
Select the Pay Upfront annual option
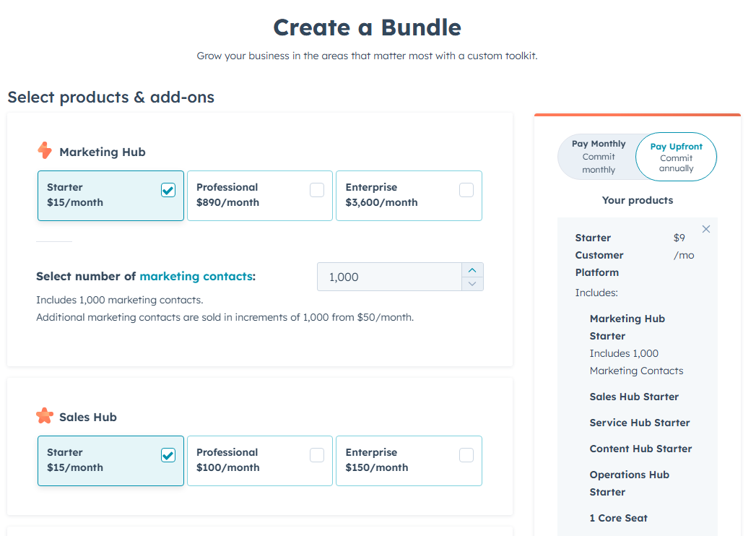(676, 157)
